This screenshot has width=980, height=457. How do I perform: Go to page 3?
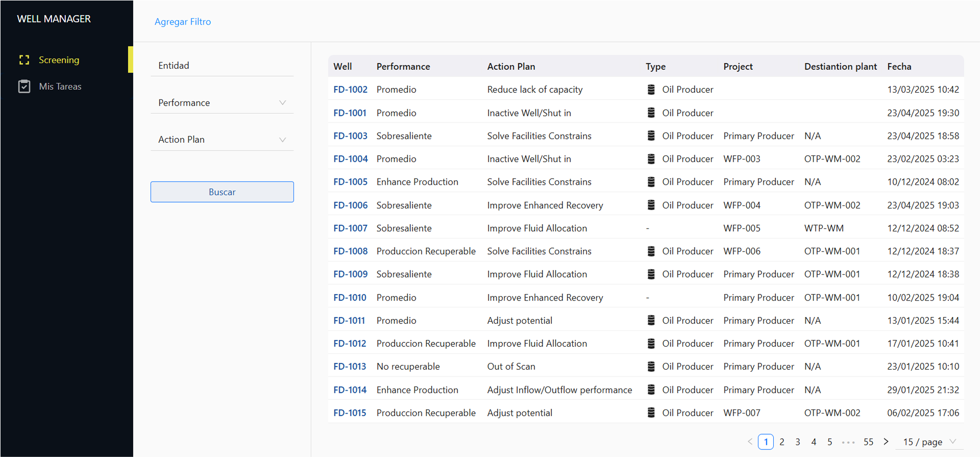point(798,442)
